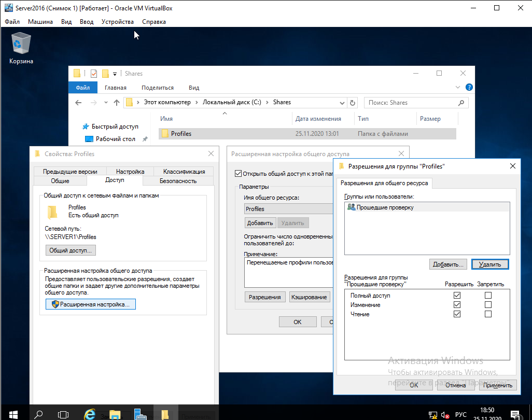The image size is (532, 420).
Task: Click the Explorer refresh icon
Action: pyautogui.click(x=353, y=103)
